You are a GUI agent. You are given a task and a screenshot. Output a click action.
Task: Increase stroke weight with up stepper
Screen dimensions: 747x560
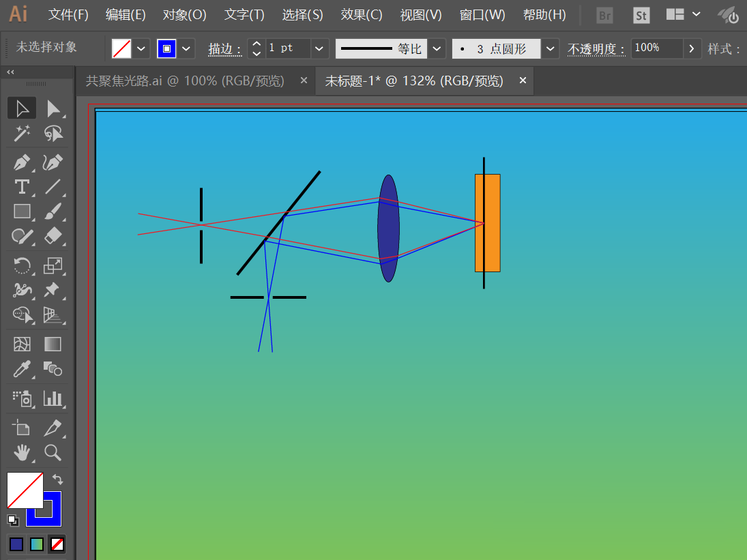[257, 44]
